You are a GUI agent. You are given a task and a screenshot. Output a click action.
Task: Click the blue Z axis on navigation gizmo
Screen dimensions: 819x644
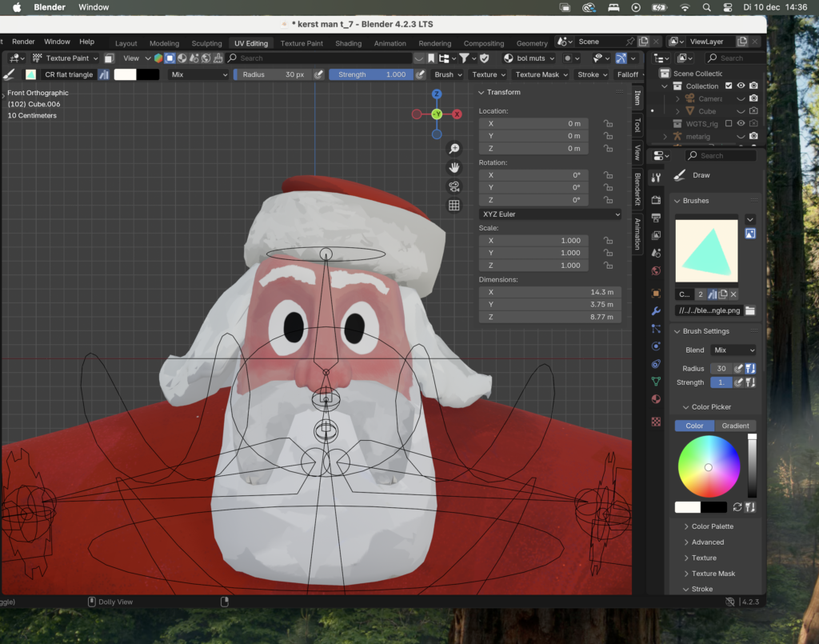click(437, 94)
